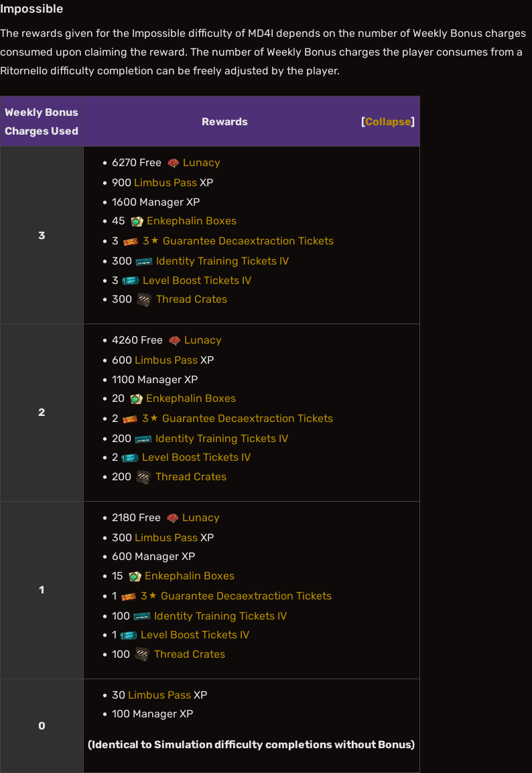
Task: Open the Lunacy link after 4260 Free
Action: coord(202,340)
